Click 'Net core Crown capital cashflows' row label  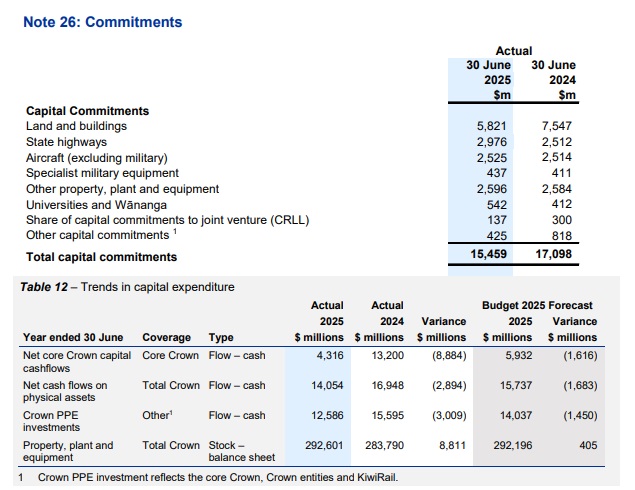coord(77,362)
